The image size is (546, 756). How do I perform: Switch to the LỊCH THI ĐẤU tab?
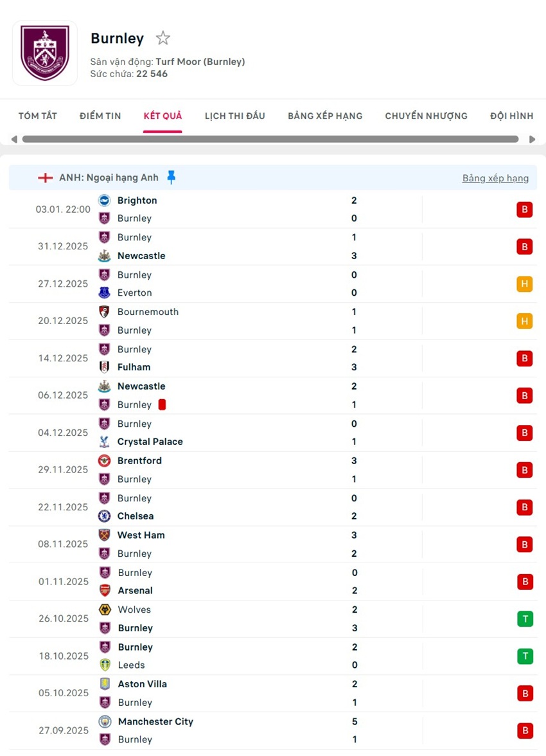tap(235, 116)
